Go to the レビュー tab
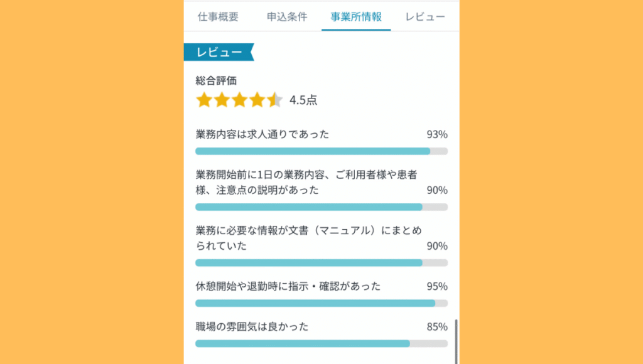The height and width of the screenshot is (364, 643). [x=425, y=17]
